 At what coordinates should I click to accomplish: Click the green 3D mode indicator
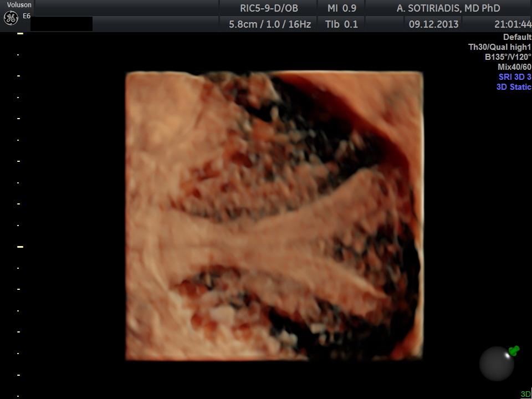pyautogui.click(x=525, y=394)
